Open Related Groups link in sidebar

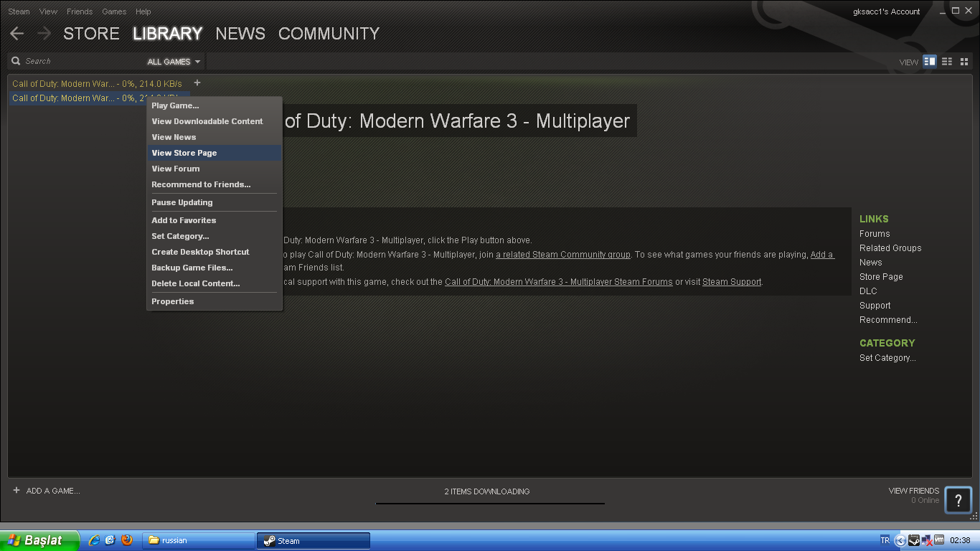click(x=890, y=248)
